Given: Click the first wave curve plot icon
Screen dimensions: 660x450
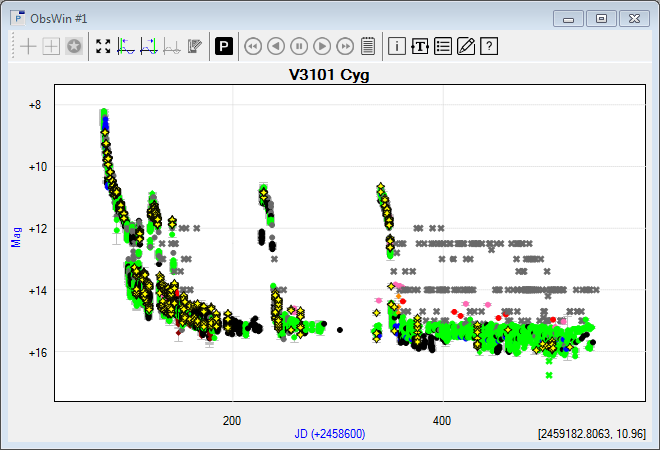Looking at the screenshot, I should coord(126,46).
